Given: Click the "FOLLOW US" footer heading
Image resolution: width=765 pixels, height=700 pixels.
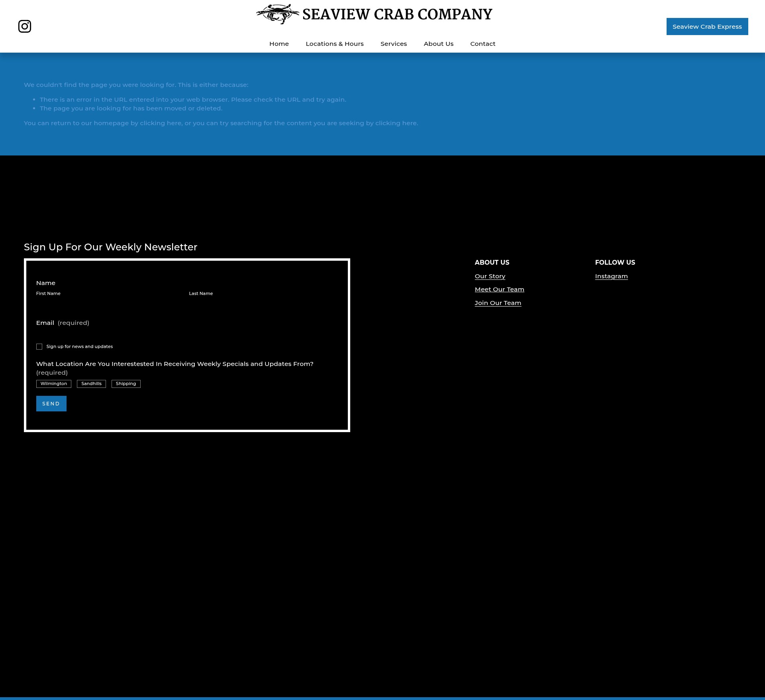Looking at the screenshot, I should (615, 262).
